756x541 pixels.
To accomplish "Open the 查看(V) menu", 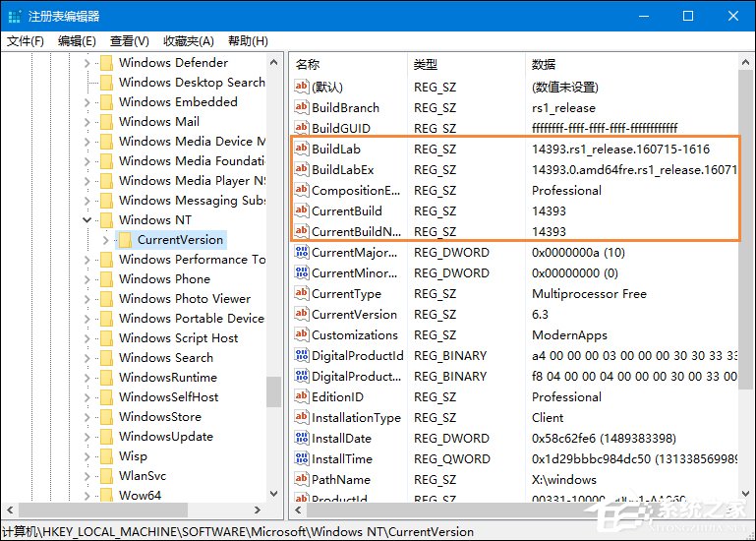I will [129, 40].
